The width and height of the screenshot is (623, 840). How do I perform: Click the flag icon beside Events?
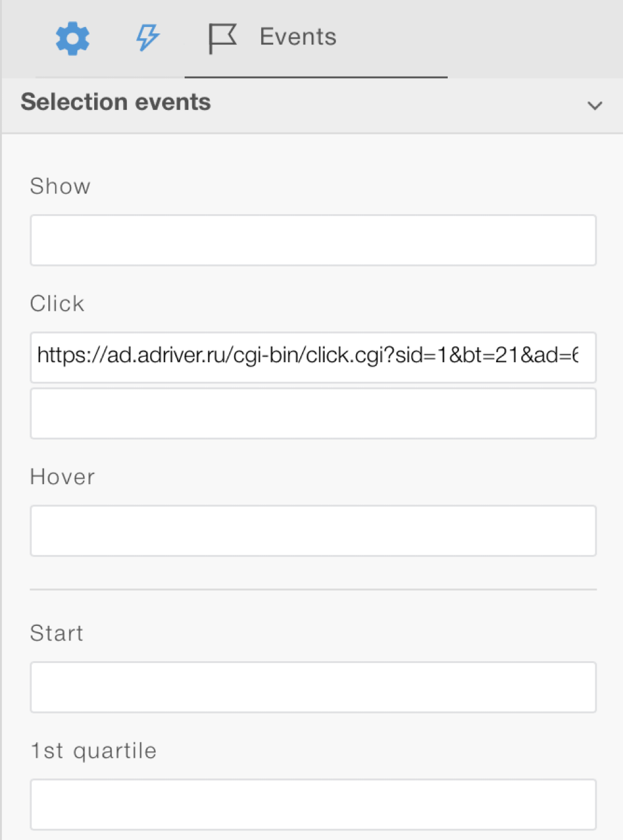tap(222, 38)
